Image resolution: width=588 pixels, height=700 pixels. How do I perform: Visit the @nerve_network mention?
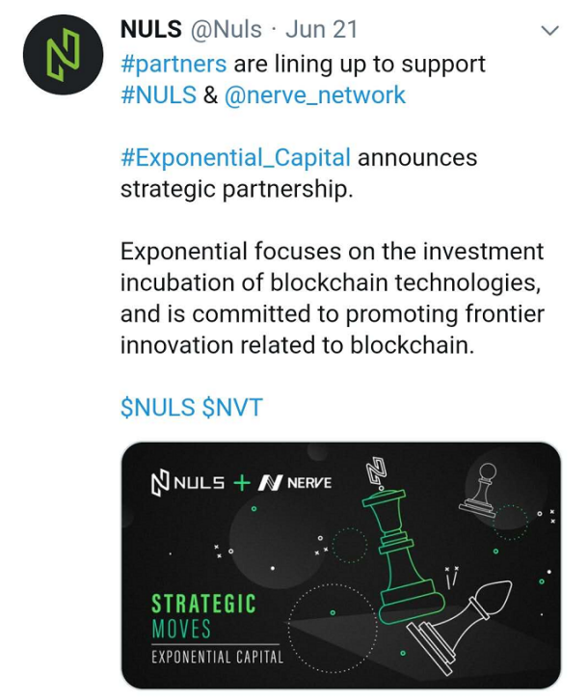point(315,95)
